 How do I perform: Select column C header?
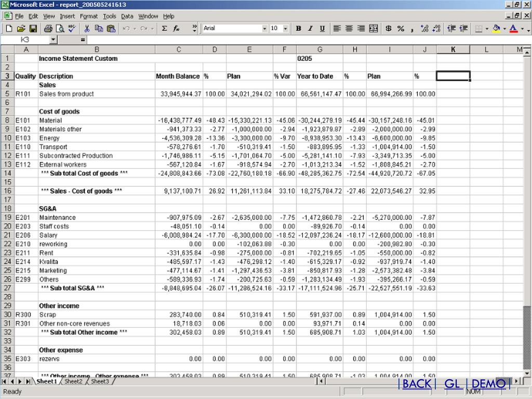[x=179, y=49]
